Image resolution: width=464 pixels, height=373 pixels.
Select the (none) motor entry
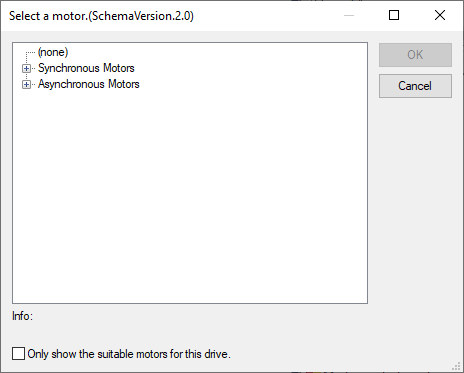tap(53, 52)
